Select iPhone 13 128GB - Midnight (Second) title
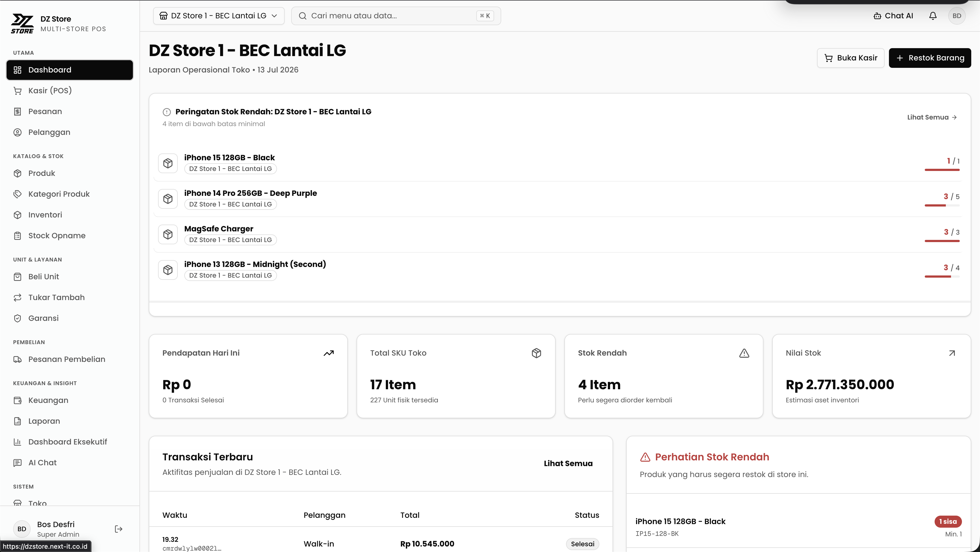Screen dimensions: 980x552 click(255, 264)
